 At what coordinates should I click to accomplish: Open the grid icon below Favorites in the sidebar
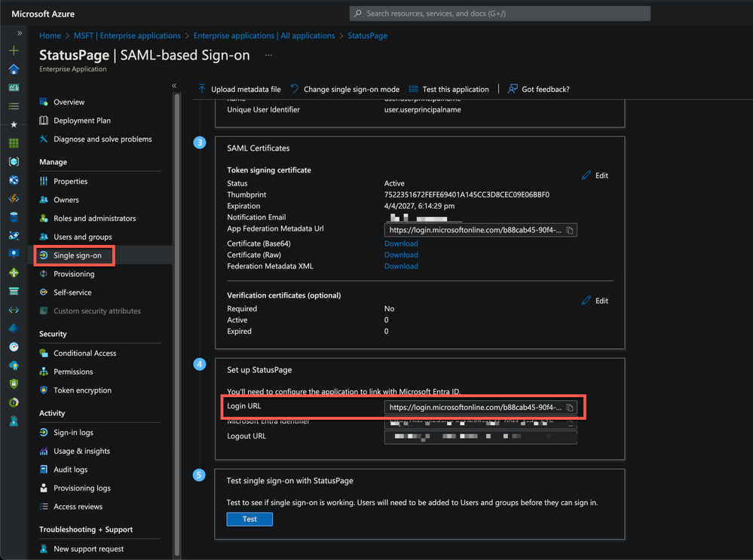click(x=14, y=143)
